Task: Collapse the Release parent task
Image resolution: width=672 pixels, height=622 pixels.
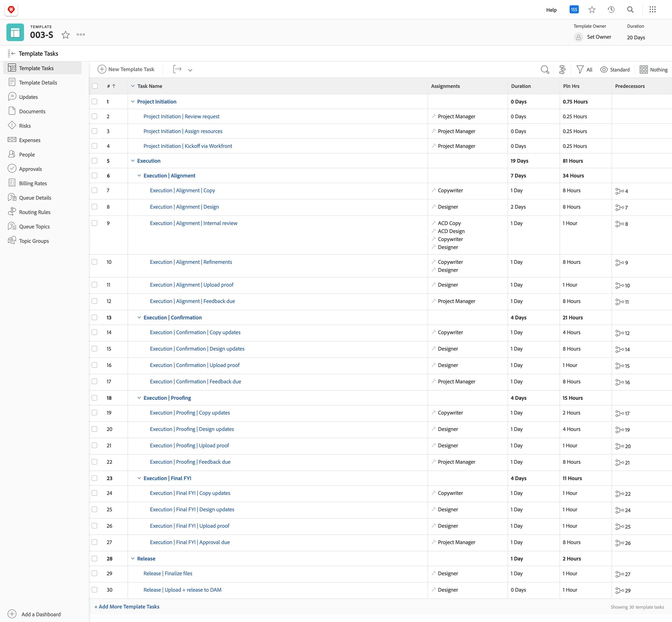Action: pos(133,558)
